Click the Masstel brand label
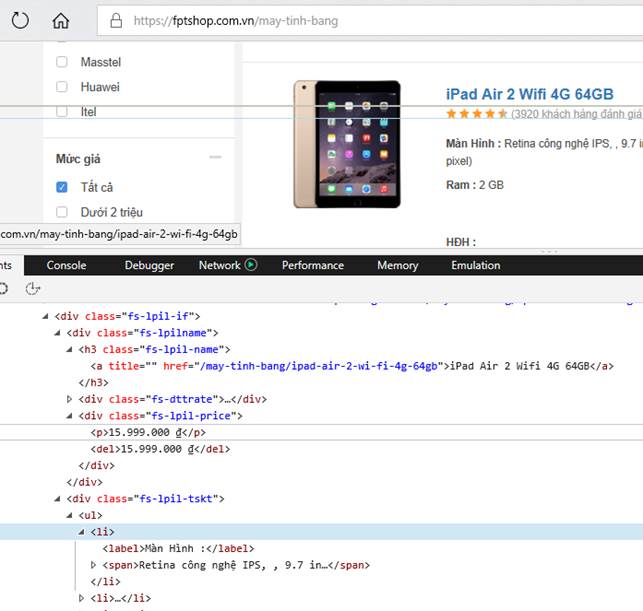 [x=101, y=62]
